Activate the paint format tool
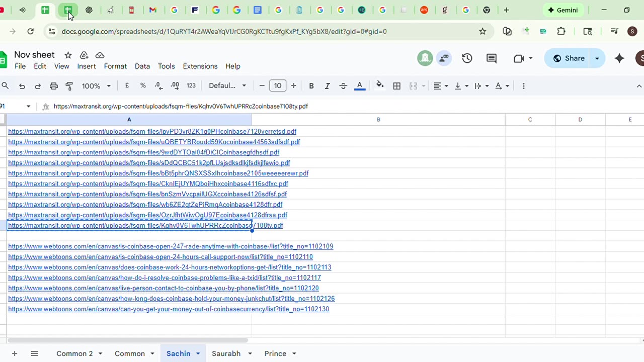Image resolution: width=644 pixels, height=362 pixels. click(x=69, y=86)
